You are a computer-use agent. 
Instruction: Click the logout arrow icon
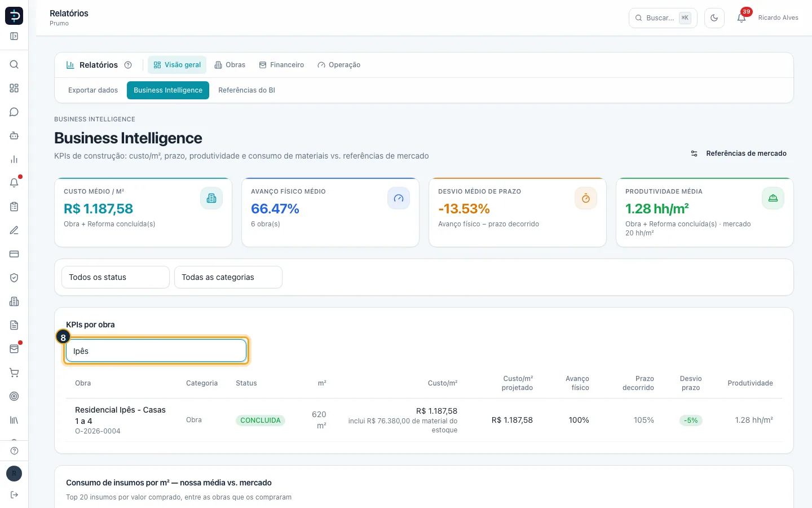[x=14, y=495]
